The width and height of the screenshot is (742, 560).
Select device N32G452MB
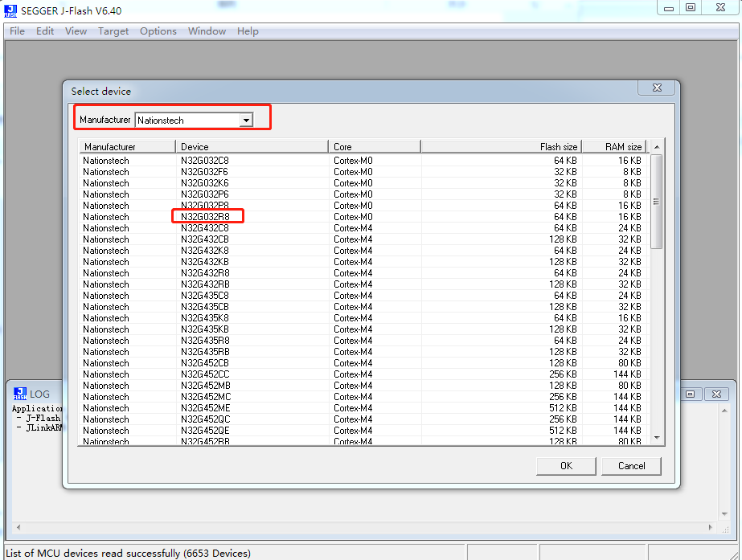coord(364,386)
